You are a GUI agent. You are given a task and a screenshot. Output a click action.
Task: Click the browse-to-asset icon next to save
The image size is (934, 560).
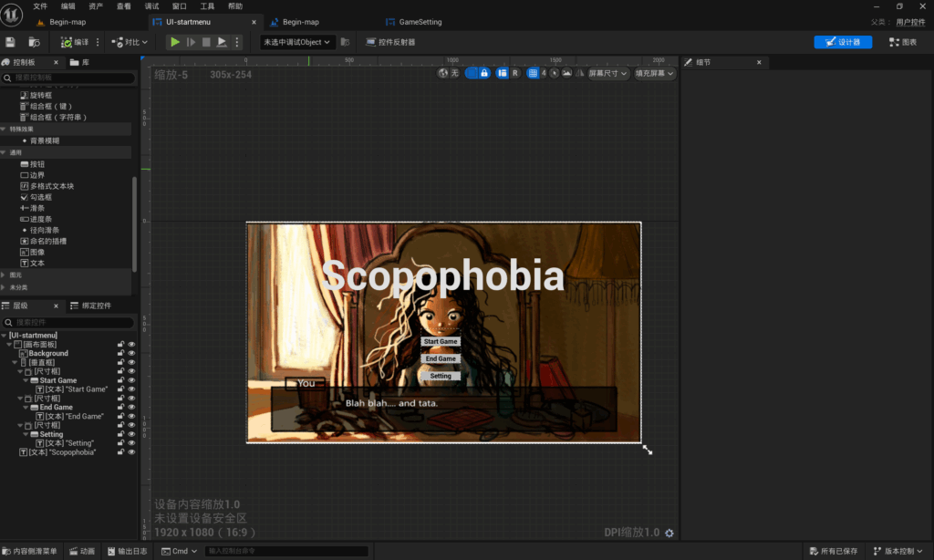pos(34,42)
